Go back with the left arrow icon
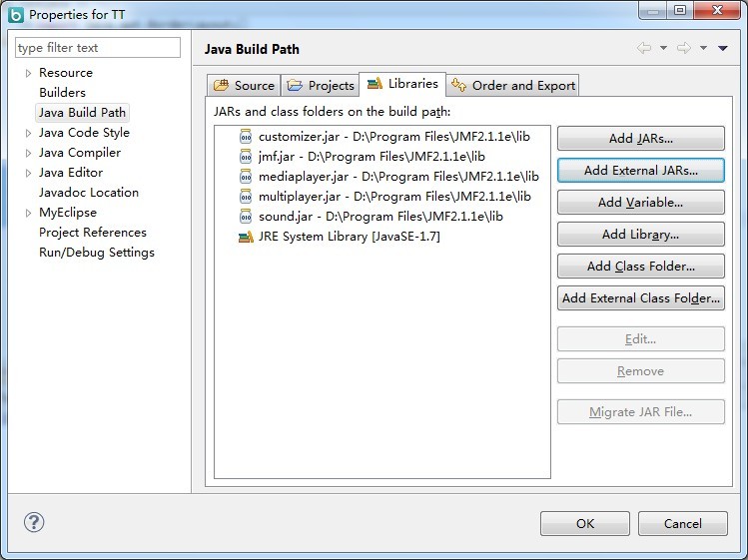The image size is (748, 560). [644, 48]
